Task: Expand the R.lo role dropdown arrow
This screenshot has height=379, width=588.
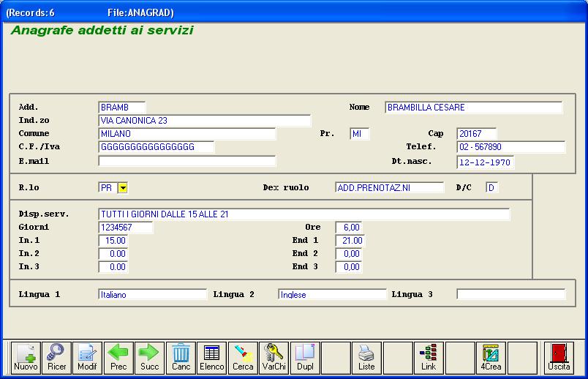Action: point(123,187)
